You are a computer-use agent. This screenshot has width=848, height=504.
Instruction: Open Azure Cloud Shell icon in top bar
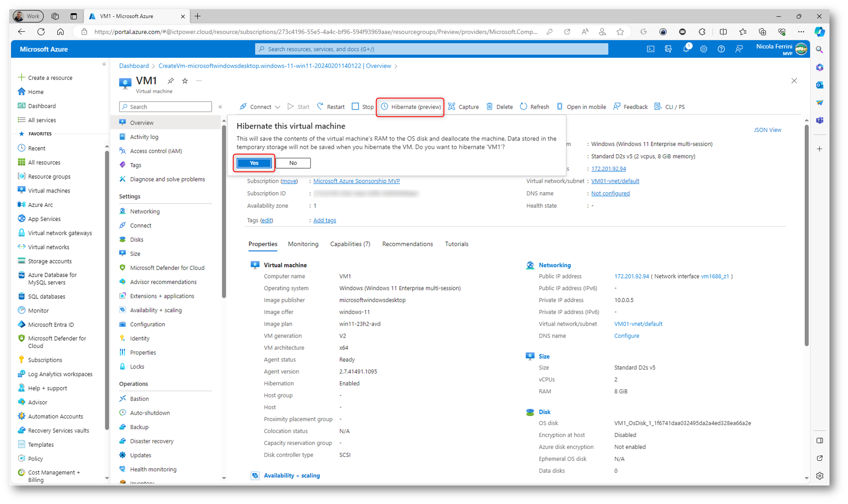click(x=650, y=49)
